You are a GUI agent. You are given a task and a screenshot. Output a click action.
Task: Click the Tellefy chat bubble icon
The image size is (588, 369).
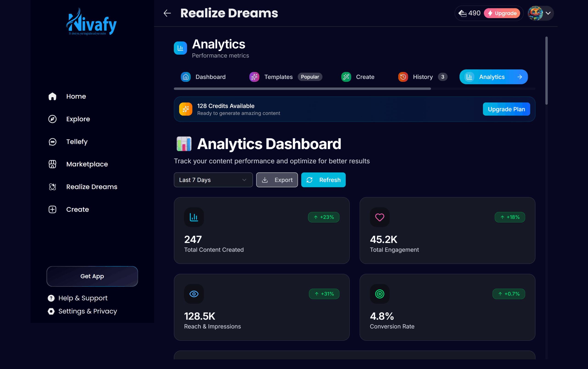click(52, 142)
